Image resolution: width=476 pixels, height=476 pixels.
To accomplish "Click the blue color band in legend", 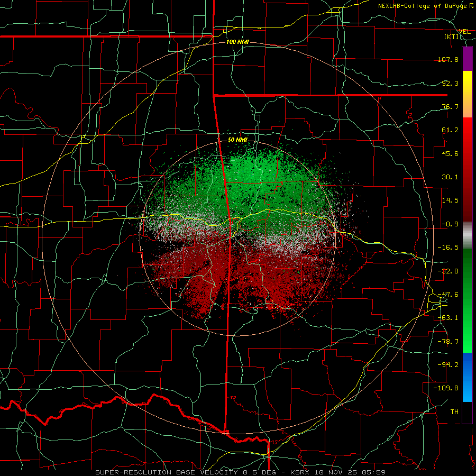I will click(467, 377).
